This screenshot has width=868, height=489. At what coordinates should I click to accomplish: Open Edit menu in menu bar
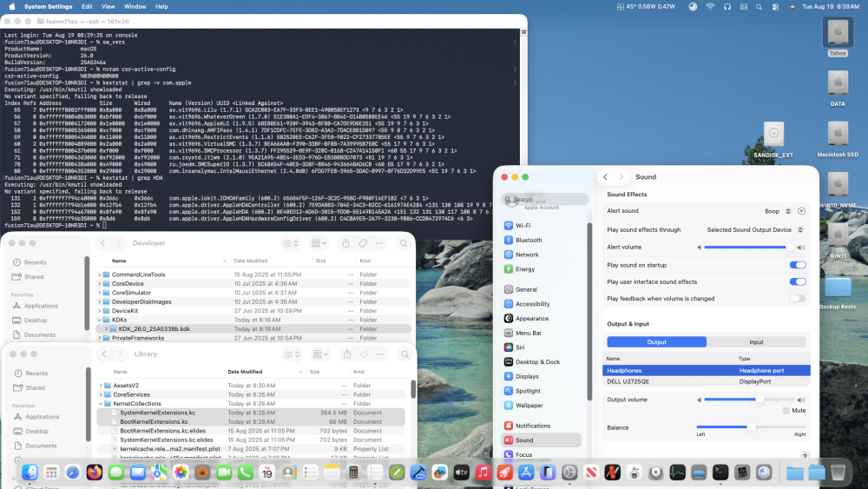(x=87, y=7)
